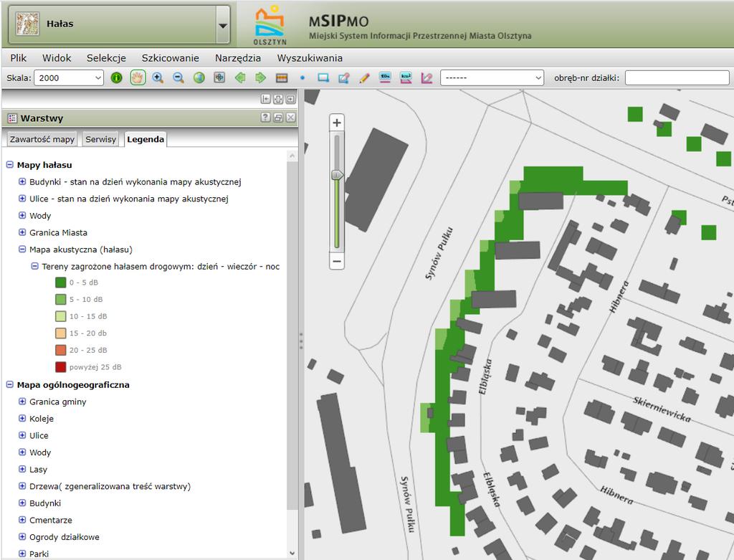Image resolution: width=734 pixels, height=560 pixels.
Task: Open help for the Warstwy panel
Action: (x=265, y=118)
